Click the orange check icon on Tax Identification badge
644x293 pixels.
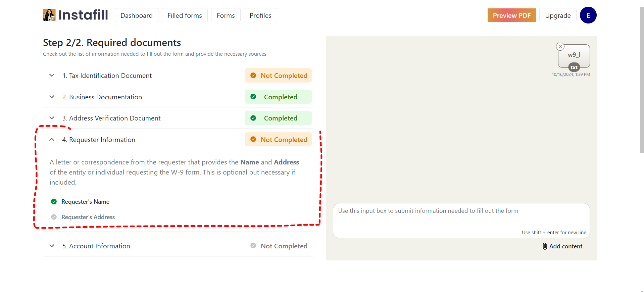click(x=253, y=76)
